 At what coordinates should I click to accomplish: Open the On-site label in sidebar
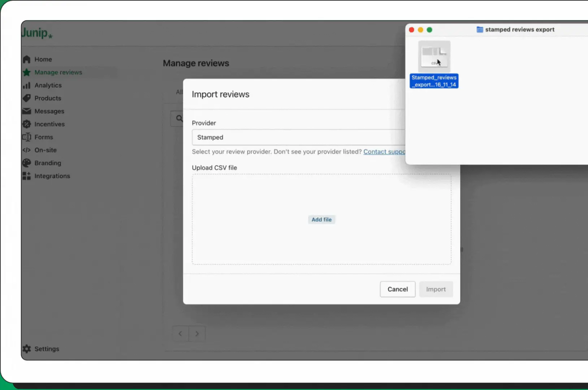point(46,150)
